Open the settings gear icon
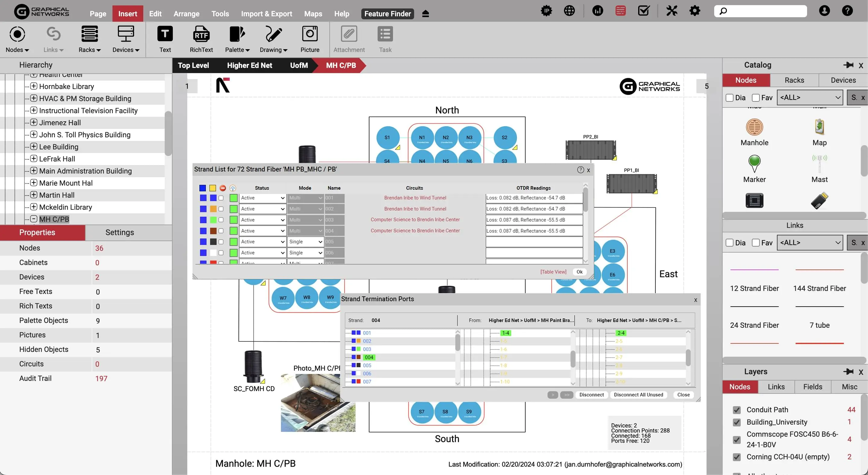Image resolution: width=868 pixels, height=475 pixels. pos(695,11)
